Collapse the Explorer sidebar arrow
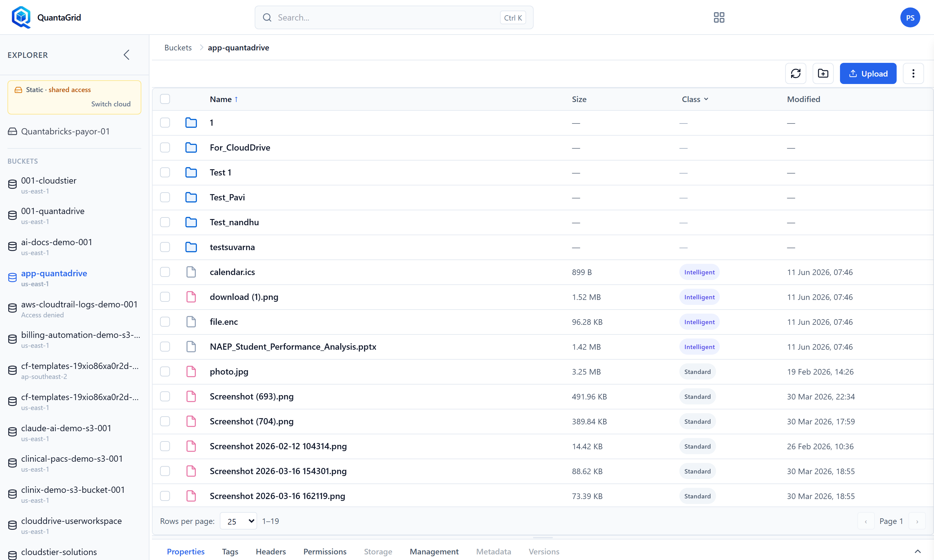This screenshot has height=560, width=934. (x=126, y=55)
